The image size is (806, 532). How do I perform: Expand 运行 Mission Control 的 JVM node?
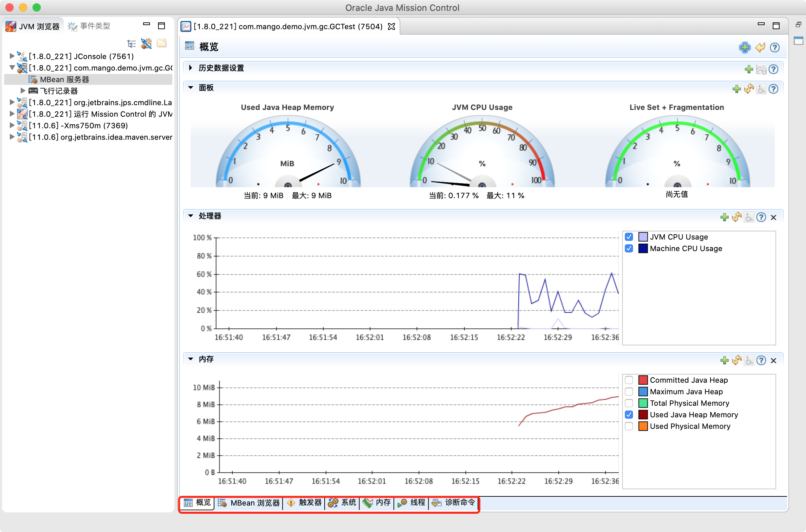tap(12, 114)
